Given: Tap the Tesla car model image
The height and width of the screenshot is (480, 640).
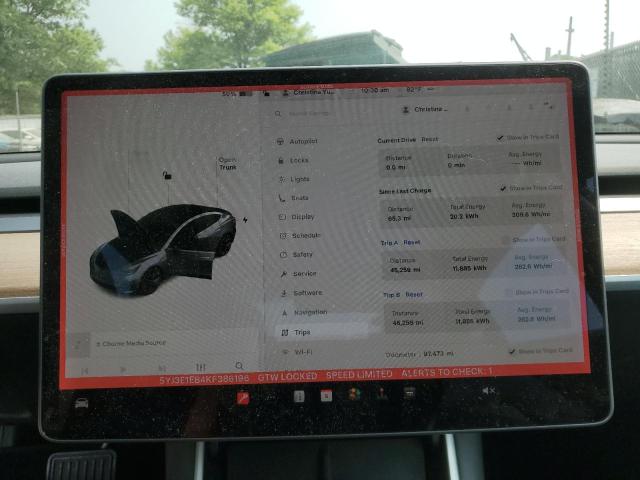Looking at the screenshot, I should 162,249.
